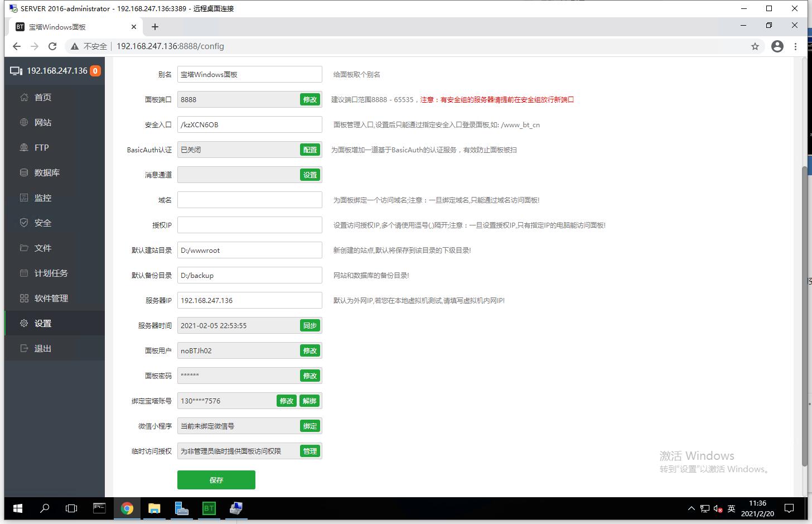
Task: Open Task View on the taskbar
Action: 71,508
